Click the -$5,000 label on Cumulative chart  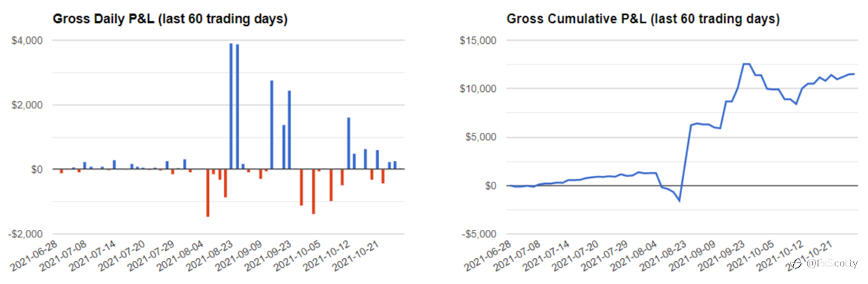point(478,234)
